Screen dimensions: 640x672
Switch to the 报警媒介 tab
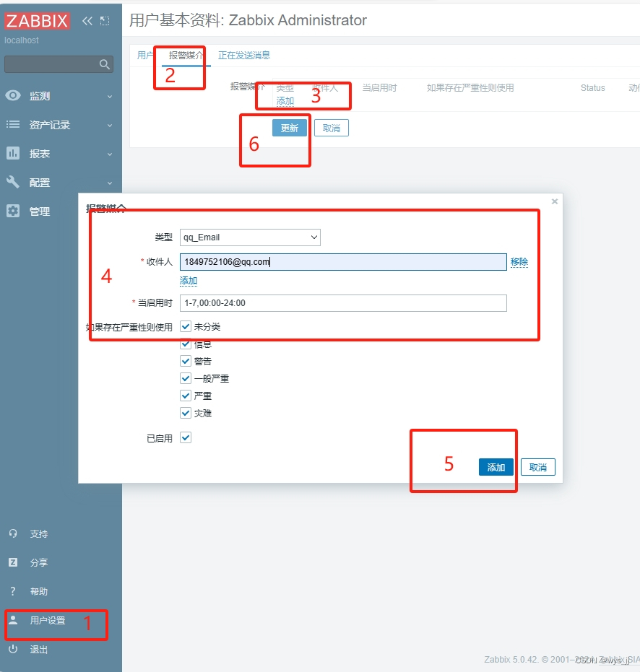[186, 56]
